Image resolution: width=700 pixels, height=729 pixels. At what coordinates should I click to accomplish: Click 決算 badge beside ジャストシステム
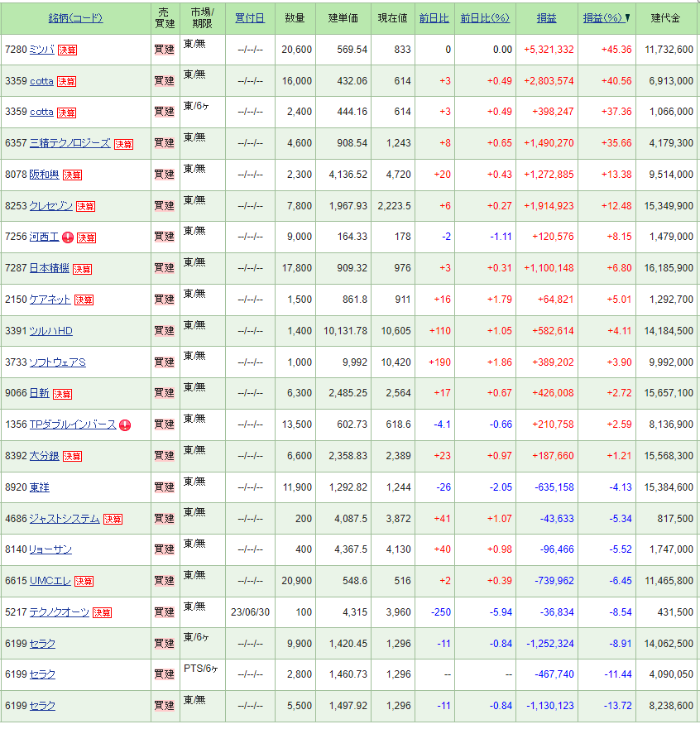[113, 520]
